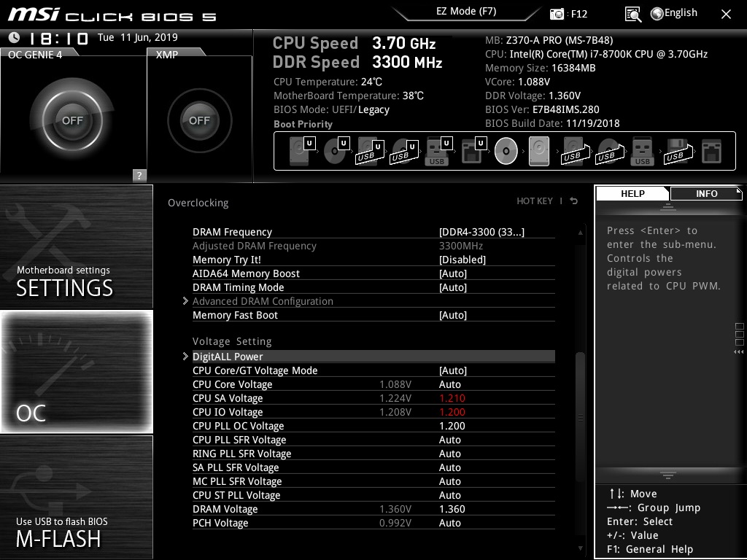Click the settings list scrollbar thumb
This screenshot has height=560, width=747.
click(x=580, y=416)
